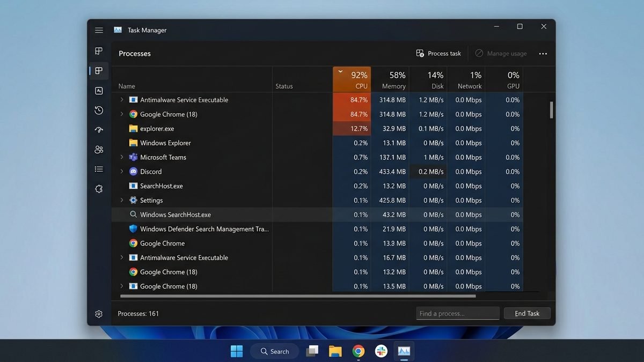This screenshot has width=644, height=362.
Task: Click the Processes: 161 status text
Action: 138,314
